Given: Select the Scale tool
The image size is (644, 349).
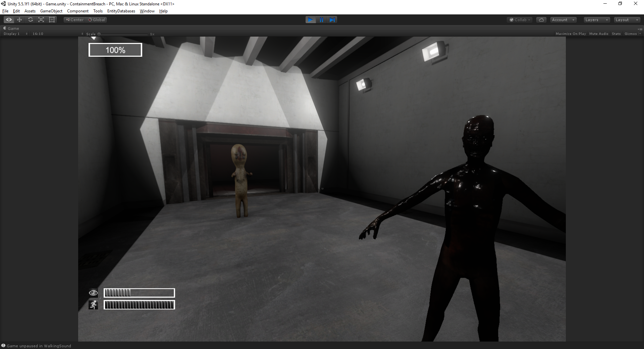Looking at the screenshot, I should [41, 20].
